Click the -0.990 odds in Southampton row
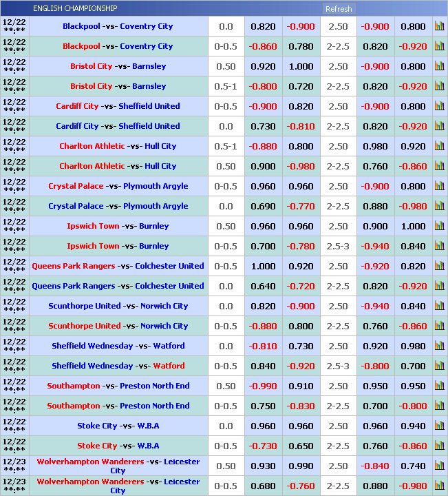 (x=263, y=386)
